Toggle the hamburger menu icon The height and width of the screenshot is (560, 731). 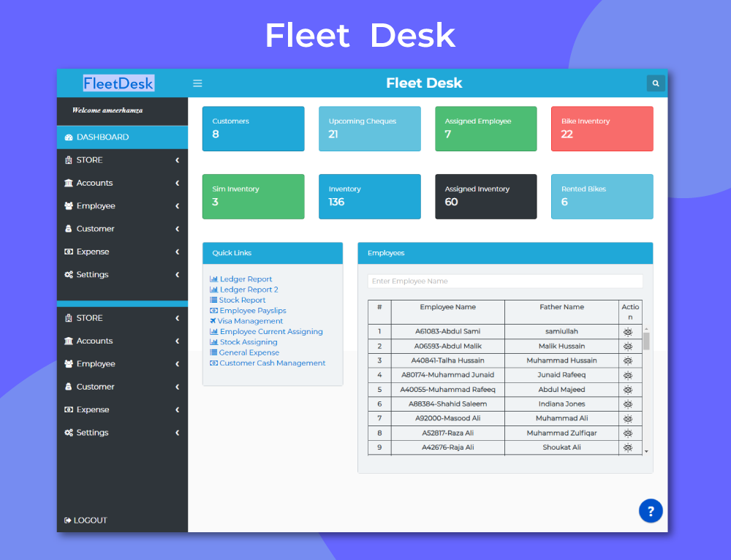click(x=197, y=83)
